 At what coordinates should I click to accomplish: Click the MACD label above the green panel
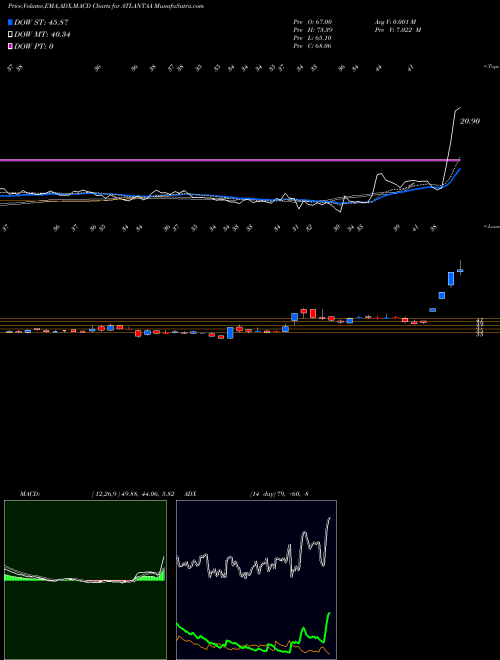pyautogui.click(x=29, y=494)
